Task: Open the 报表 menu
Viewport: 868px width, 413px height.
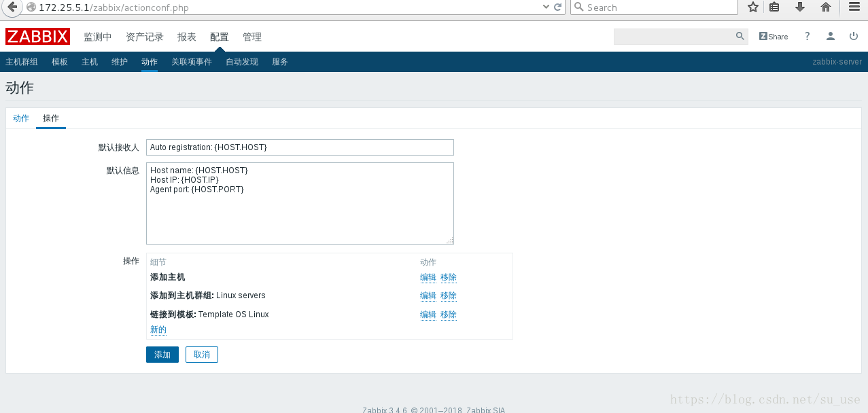Action: point(187,37)
